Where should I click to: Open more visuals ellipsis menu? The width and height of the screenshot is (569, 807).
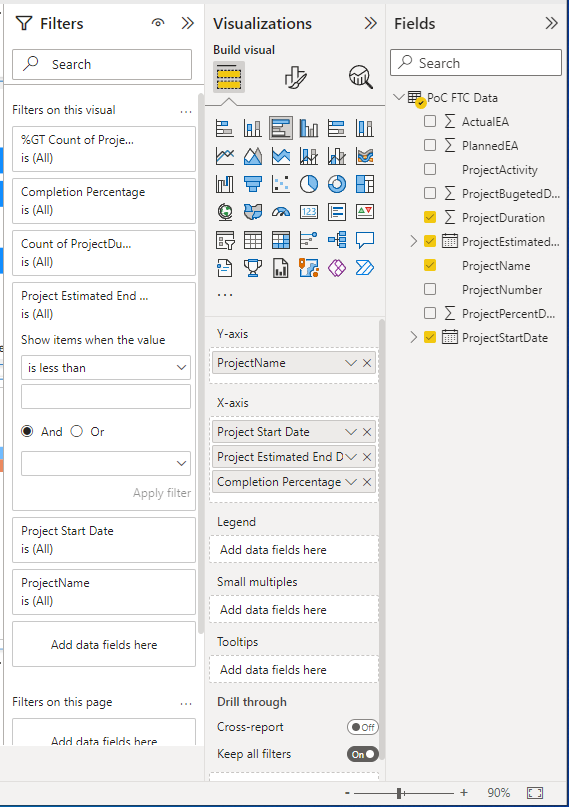click(225, 295)
